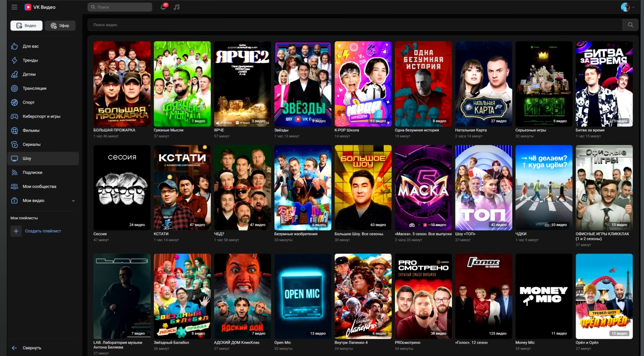Open Битва за время poster

click(604, 84)
